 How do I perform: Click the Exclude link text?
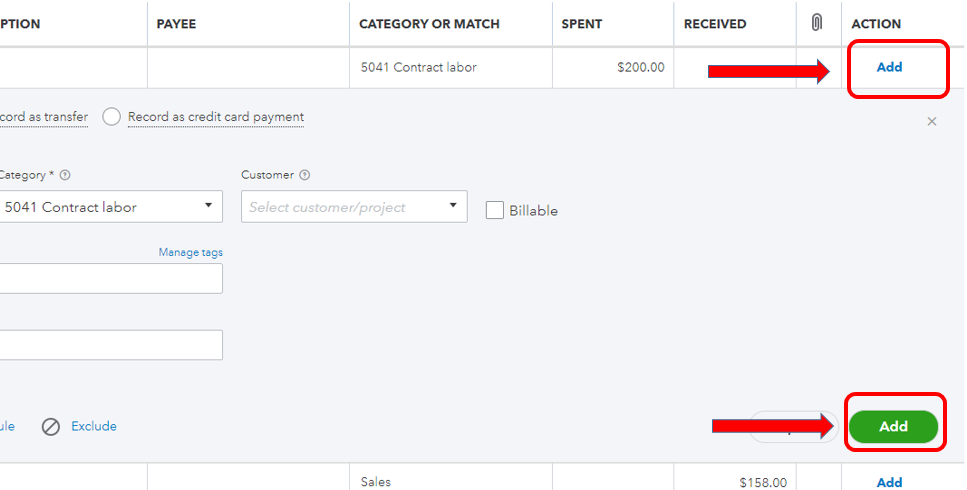pyautogui.click(x=94, y=427)
